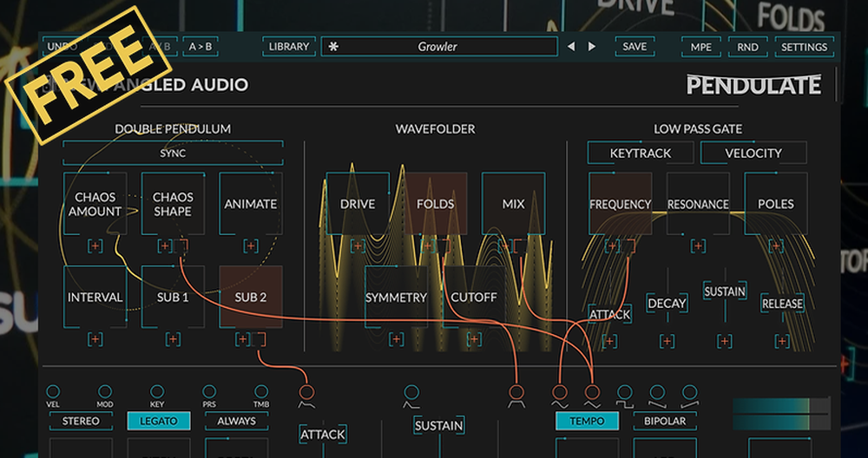Click the plus icon below DECAY

point(667,341)
